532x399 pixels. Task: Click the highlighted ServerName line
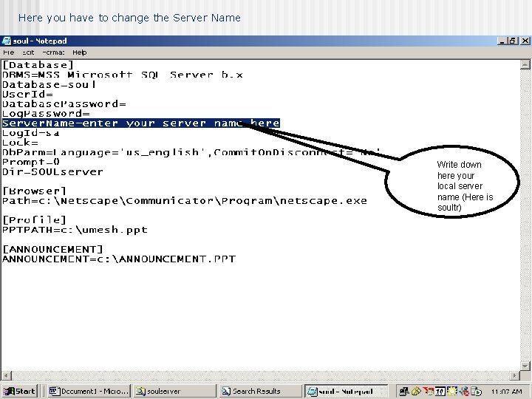pyautogui.click(x=141, y=123)
